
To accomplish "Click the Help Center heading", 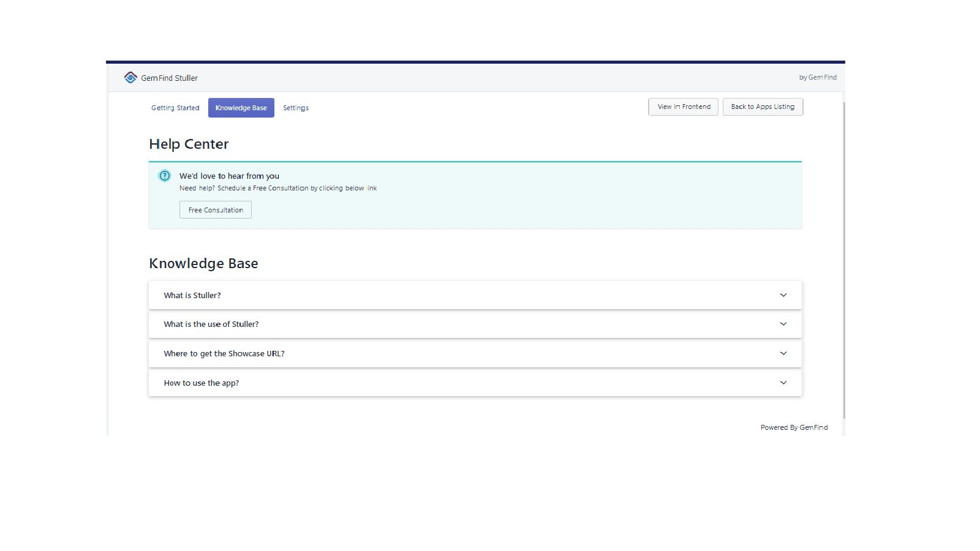I will (188, 144).
